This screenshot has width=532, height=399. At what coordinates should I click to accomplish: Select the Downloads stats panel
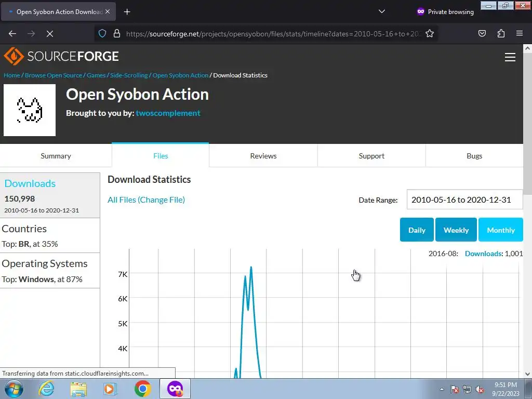(x=50, y=195)
